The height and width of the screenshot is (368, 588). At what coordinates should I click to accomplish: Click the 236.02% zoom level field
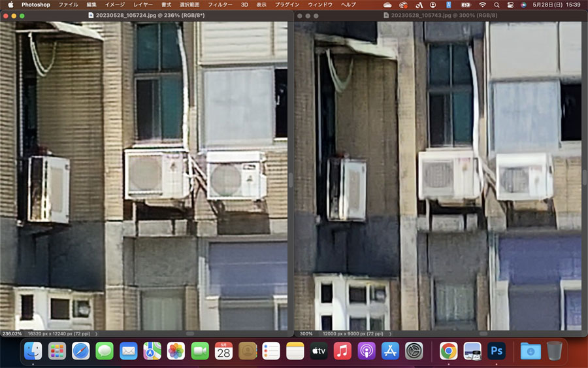tap(12, 333)
